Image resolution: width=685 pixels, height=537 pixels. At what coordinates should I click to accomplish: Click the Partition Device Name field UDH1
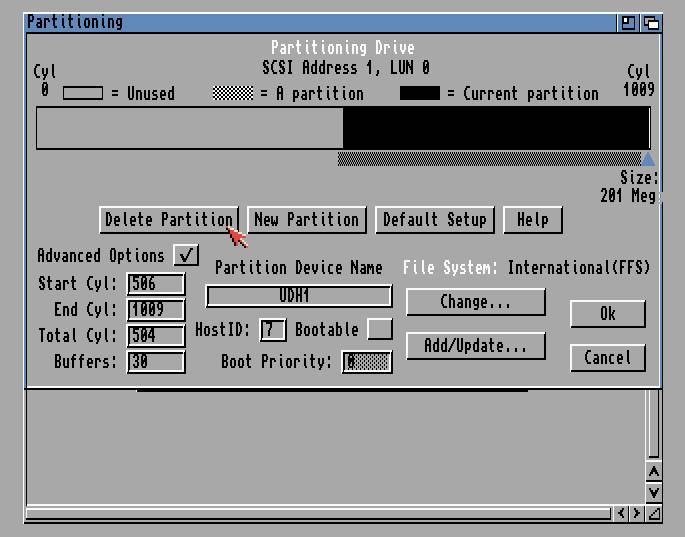pos(298,296)
